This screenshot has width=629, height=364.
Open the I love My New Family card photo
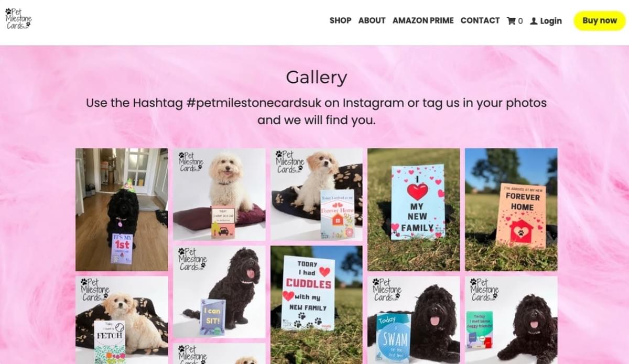[x=414, y=209]
